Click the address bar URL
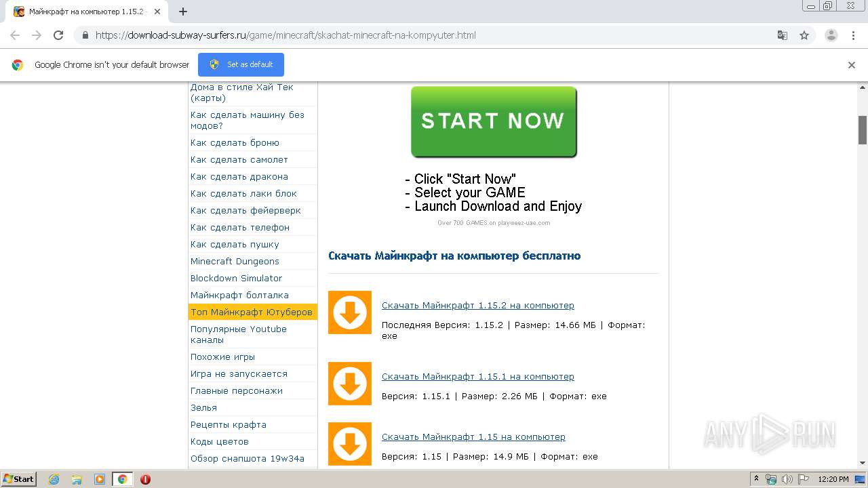The width and height of the screenshot is (868, 488). (285, 35)
